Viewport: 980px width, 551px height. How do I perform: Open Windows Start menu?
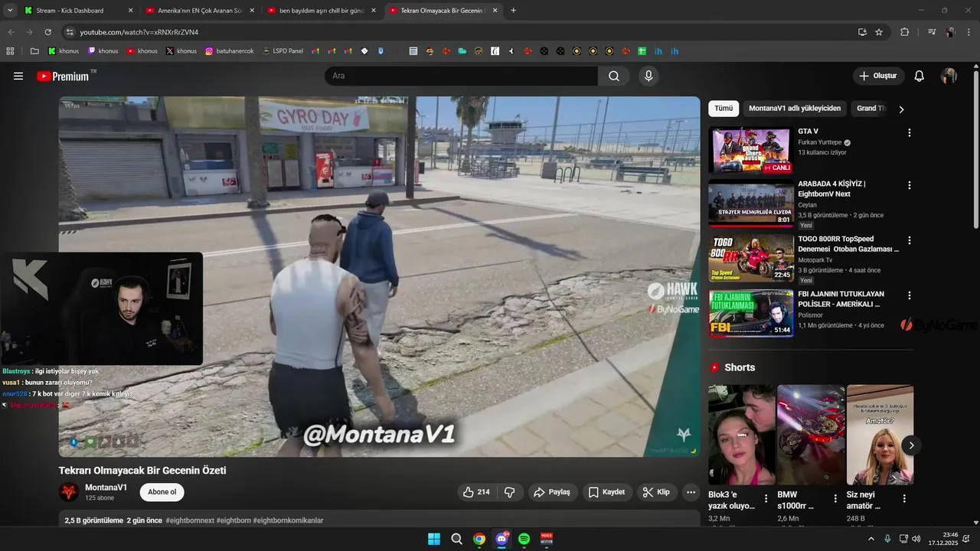[x=434, y=539]
